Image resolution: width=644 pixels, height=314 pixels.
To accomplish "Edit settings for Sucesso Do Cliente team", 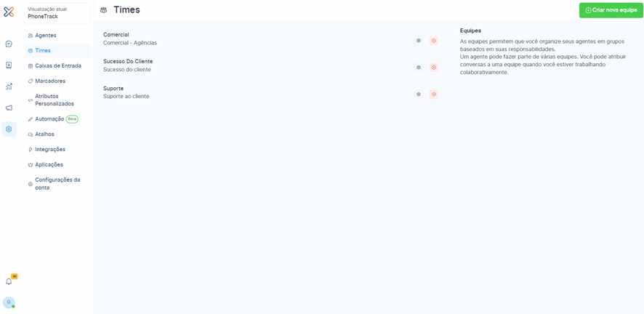I will (x=419, y=68).
